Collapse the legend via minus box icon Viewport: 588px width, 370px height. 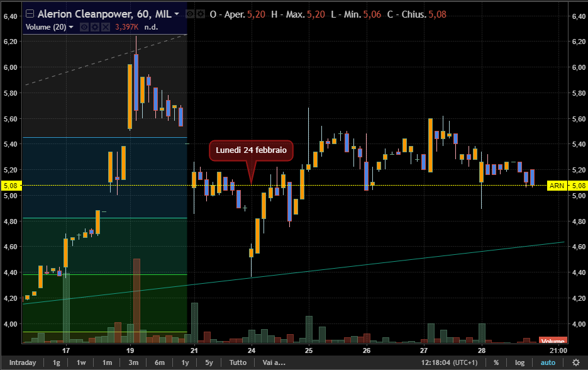coord(30,14)
